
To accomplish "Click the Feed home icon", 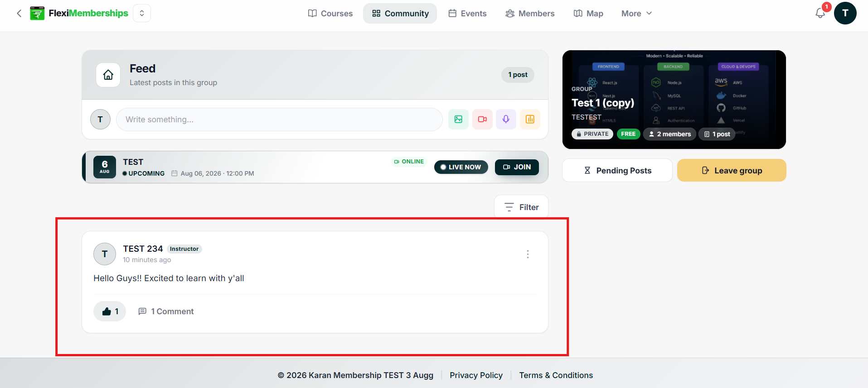I will (108, 75).
